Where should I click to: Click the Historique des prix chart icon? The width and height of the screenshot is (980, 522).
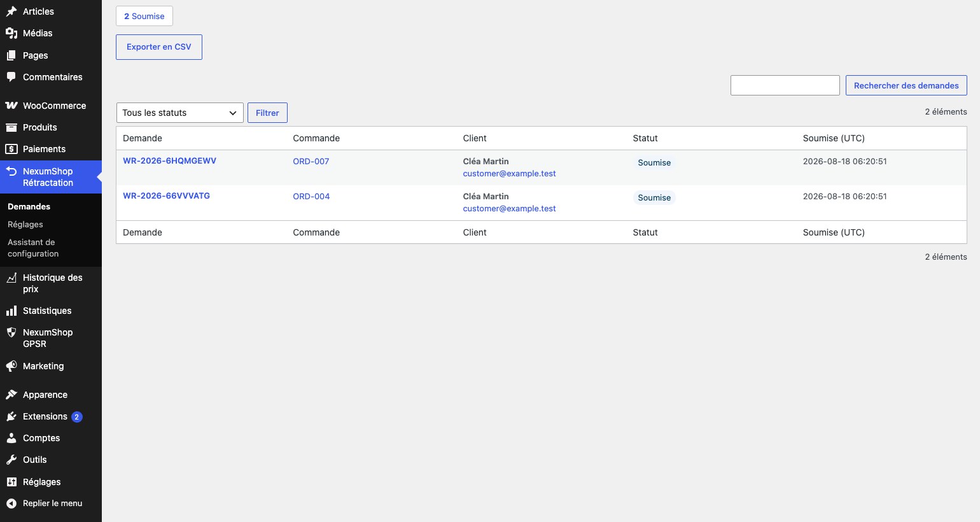point(11,278)
